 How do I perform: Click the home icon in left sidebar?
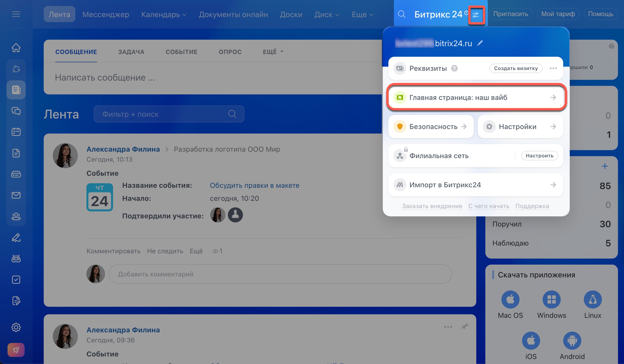[16, 48]
